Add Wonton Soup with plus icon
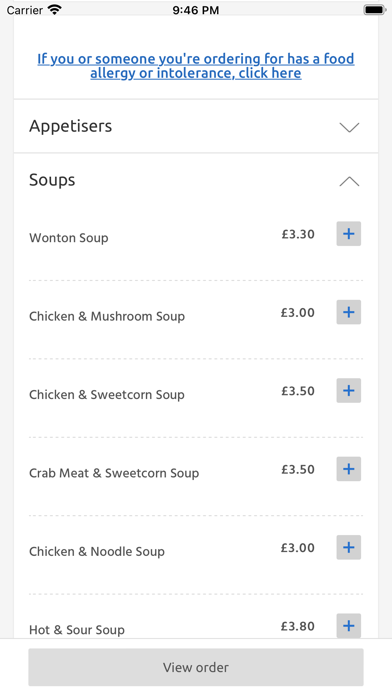Image resolution: width=392 pixels, height=696 pixels. (x=348, y=233)
